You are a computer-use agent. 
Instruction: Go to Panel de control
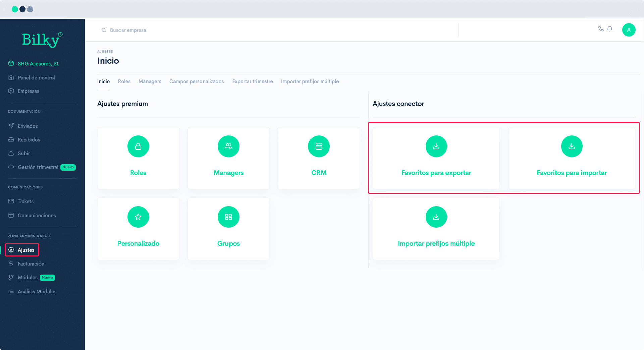pyautogui.click(x=36, y=77)
